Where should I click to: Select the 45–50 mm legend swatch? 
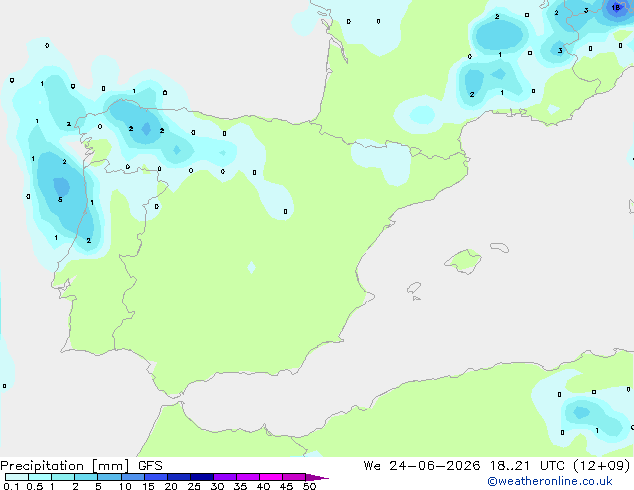tap(294, 477)
